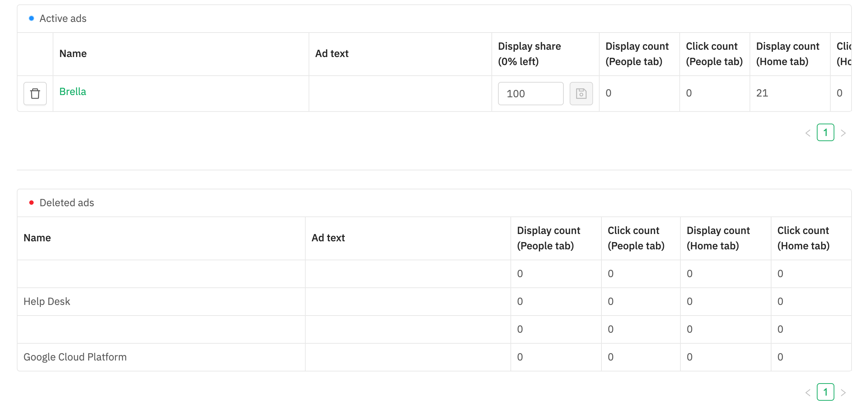Image resolution: width=868 pixels, height=419 pixels.
Task: Select page 1 in active ads pagination
Action: (x=826, y=133)
